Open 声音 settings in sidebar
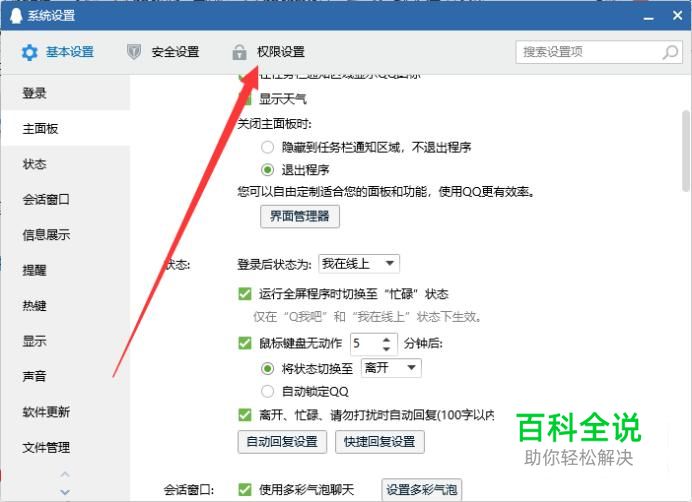692x502 pixels. pos(65,376)
